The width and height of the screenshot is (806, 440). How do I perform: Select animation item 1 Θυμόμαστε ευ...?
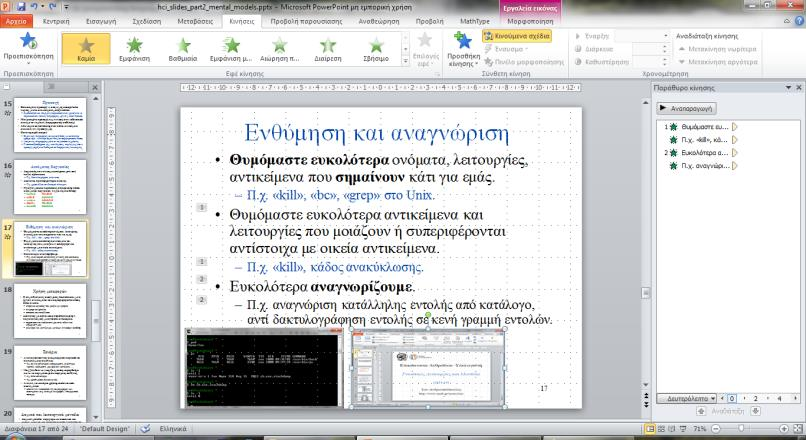click(x=700, y=126)
